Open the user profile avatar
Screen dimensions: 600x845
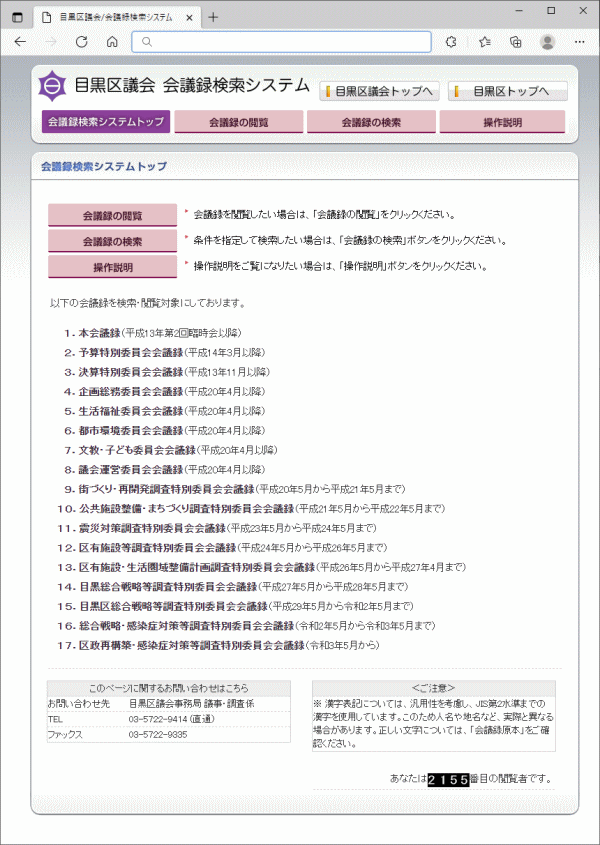click(x=548, y=42)
